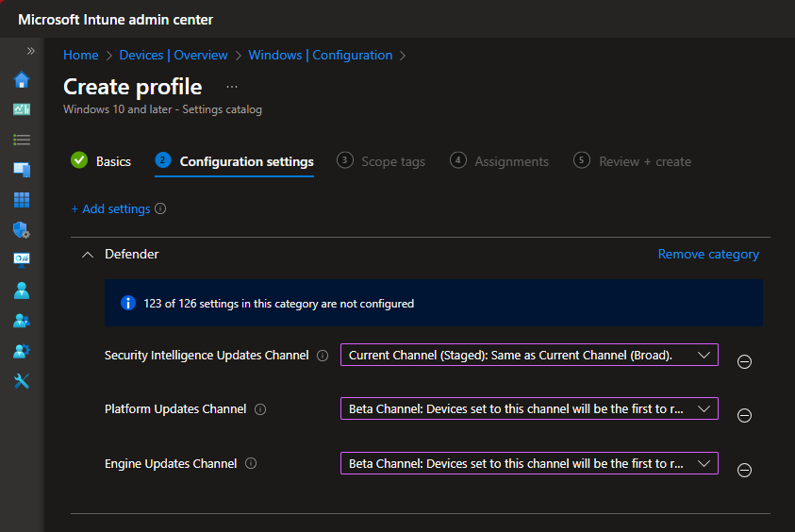Click the Create profile heading
The width and height of the screenshot is (795, 532).
tap(133, 87)
